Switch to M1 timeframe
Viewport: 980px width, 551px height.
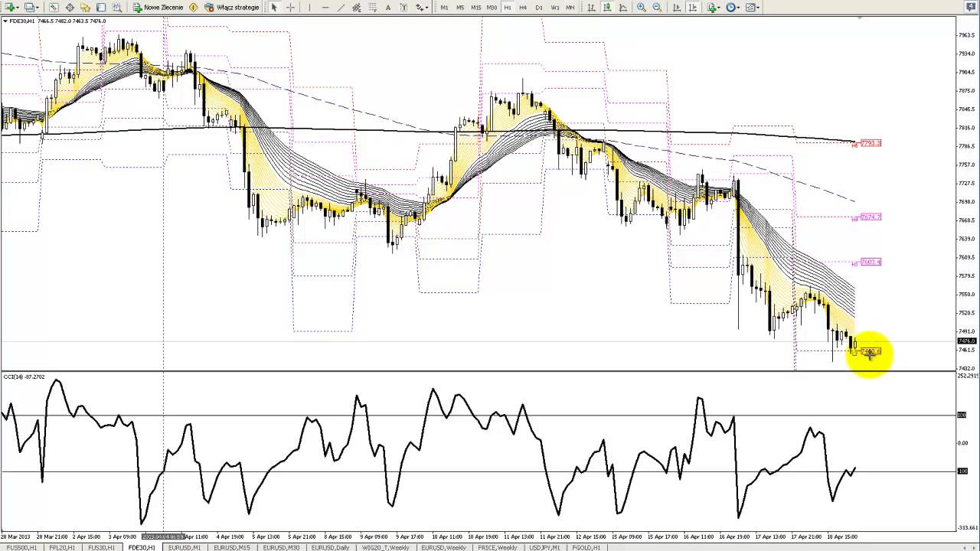pos(444,7)
